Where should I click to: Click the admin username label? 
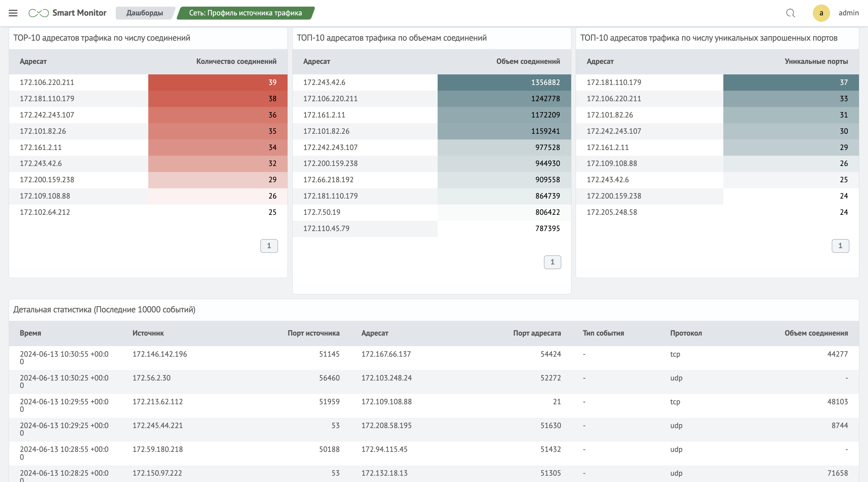pos(848,13)
